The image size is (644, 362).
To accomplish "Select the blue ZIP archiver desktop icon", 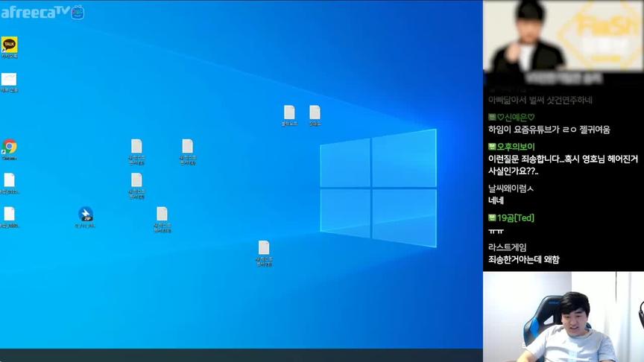I will coord(86,217).
